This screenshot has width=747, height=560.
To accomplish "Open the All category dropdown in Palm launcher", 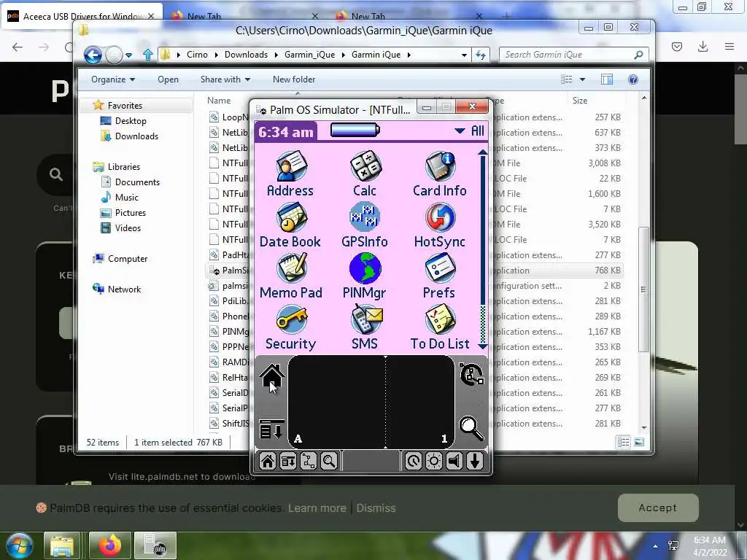I will click(469, 131).
